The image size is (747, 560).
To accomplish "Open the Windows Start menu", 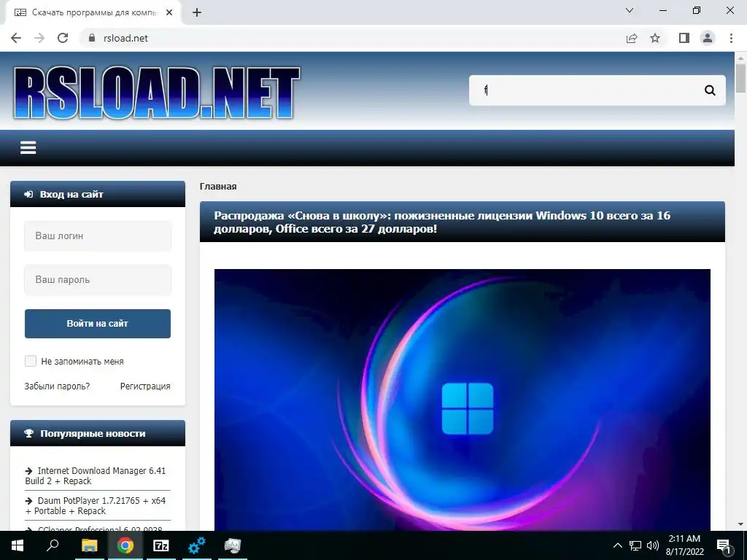I will click(18, 545).
